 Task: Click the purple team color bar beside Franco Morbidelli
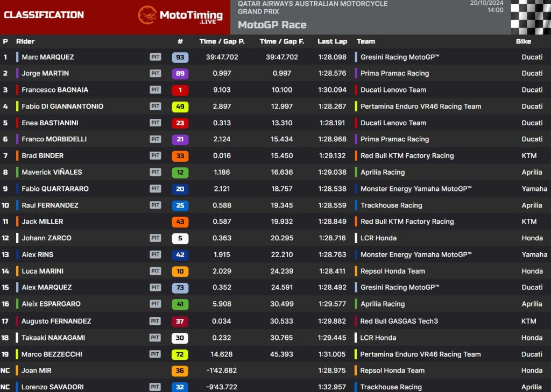click(x=18, y=139)
